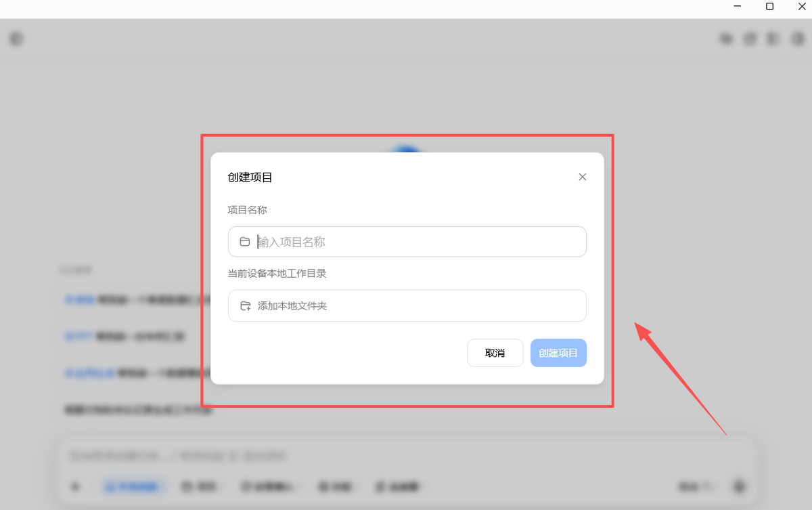The image size is (812, 510).
Task: Click the rightmost blurred icon in the top-right header
Action: pyautogui.click(x=798, y=39)
